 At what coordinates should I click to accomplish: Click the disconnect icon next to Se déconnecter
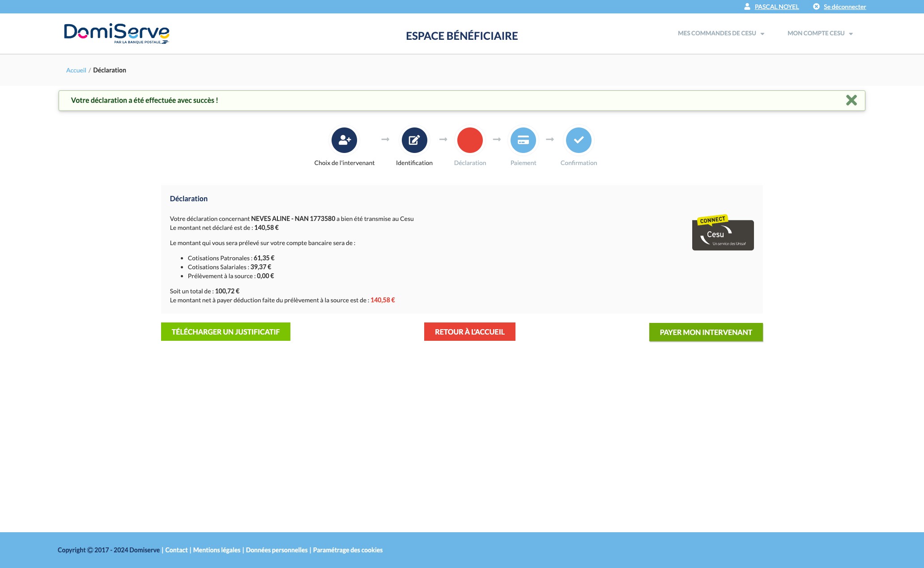point(817,7)
